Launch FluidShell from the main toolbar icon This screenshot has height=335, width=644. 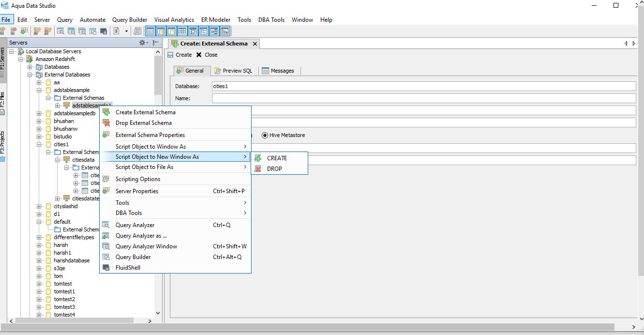[x=104, y=31]
